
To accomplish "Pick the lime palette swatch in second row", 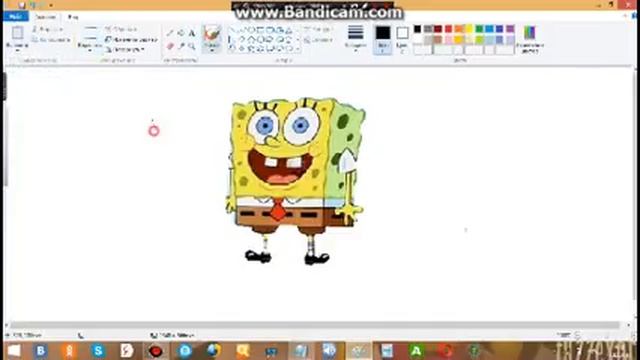I will click(x=479, y=40).
